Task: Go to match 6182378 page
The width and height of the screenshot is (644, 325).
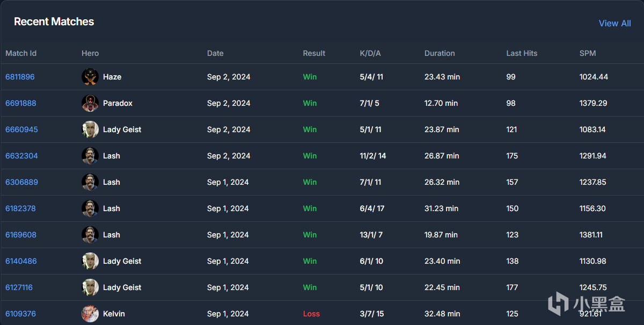Action: (20, 208)
